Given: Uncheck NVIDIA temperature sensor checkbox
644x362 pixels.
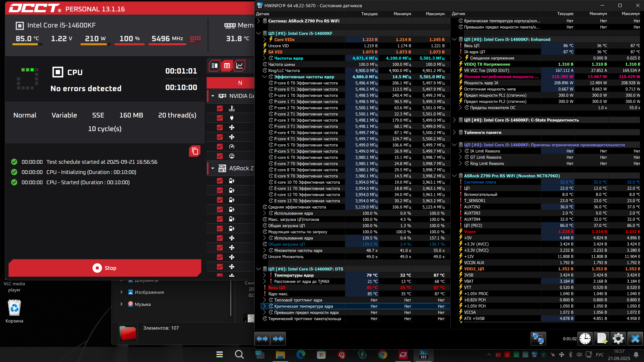Looking at the screenshot, I should [x=220, y=108].
